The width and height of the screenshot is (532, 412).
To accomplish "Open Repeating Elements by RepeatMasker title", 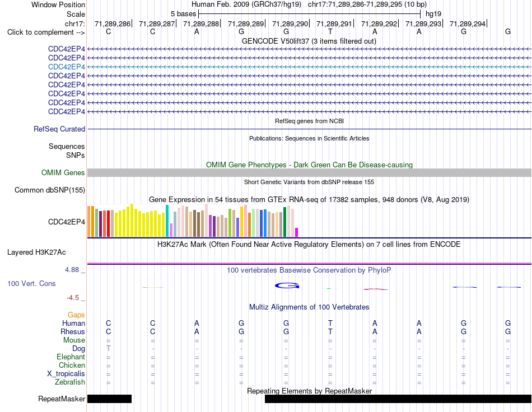I will tap(310, 391).
